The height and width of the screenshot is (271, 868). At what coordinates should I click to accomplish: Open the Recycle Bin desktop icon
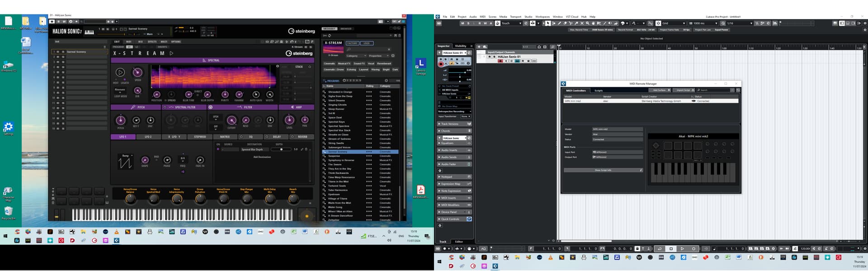point(8,213)
